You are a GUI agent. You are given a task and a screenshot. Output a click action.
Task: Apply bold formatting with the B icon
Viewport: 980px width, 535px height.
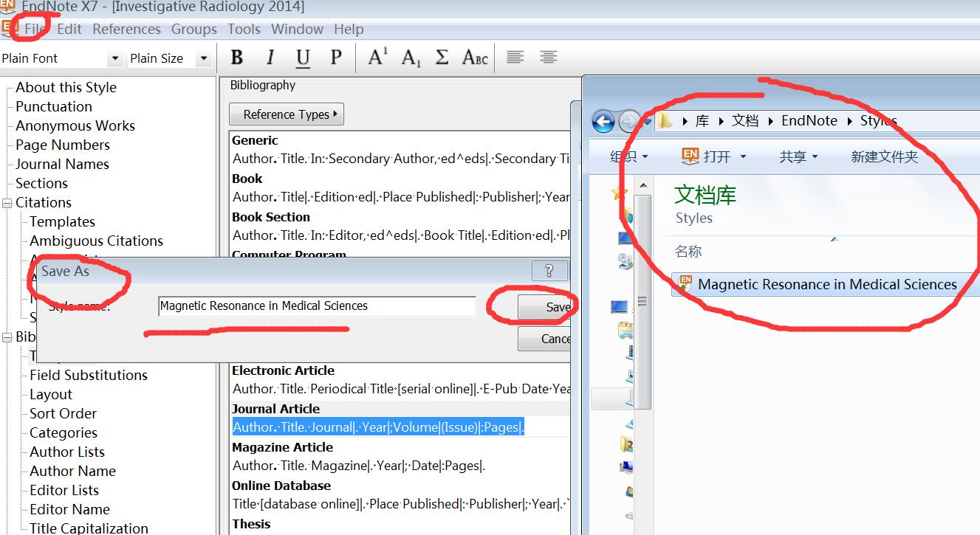coord(237,58)
